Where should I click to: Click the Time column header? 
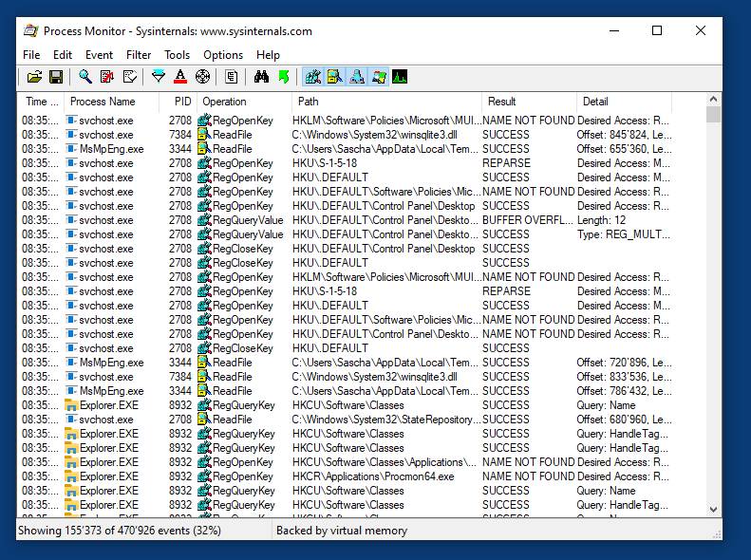click(x=41, y=102)
